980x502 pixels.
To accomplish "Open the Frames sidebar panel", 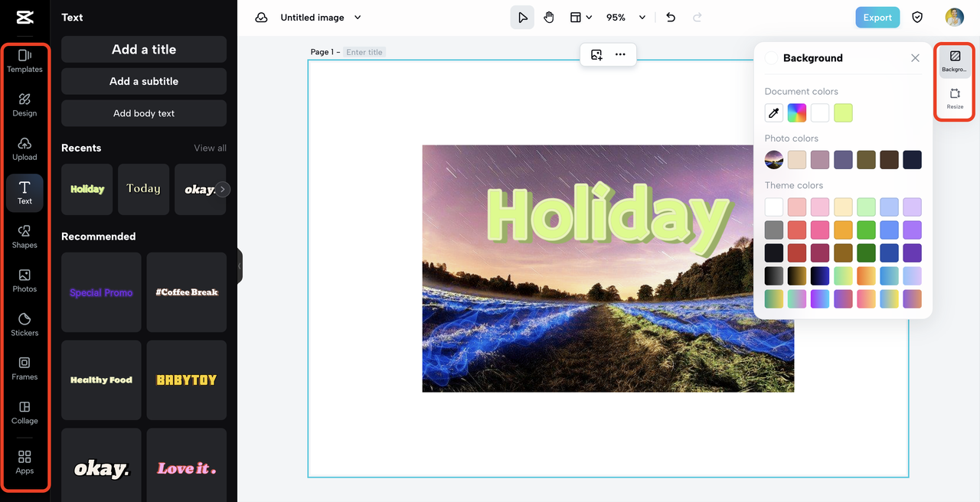I will coord(24,369).
